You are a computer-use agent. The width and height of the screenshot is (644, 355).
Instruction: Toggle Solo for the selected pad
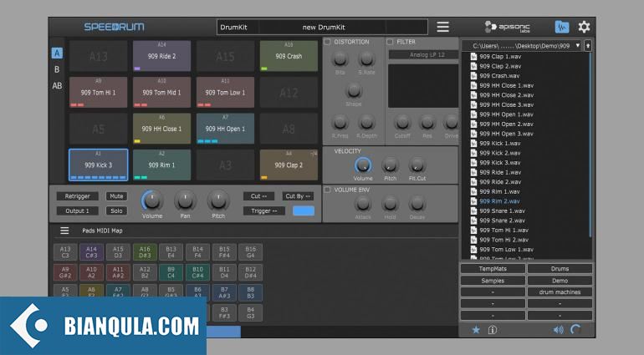[x=116, y=211]
